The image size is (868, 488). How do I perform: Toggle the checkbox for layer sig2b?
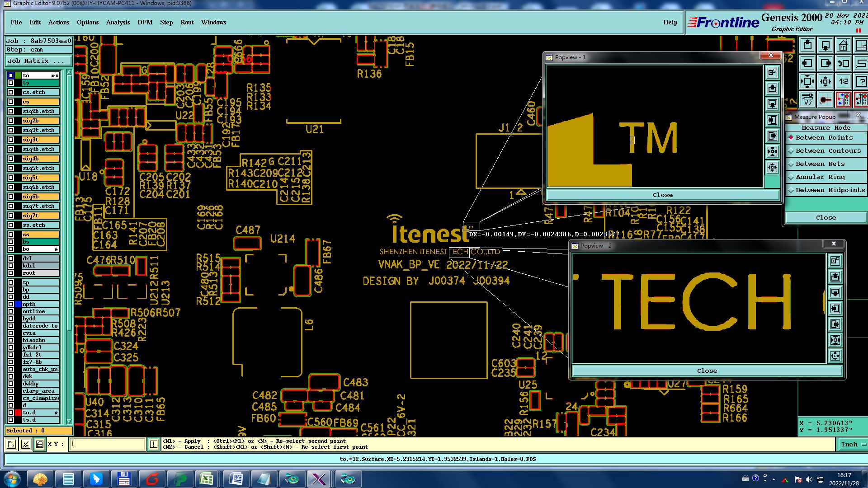tap(11, 121)
